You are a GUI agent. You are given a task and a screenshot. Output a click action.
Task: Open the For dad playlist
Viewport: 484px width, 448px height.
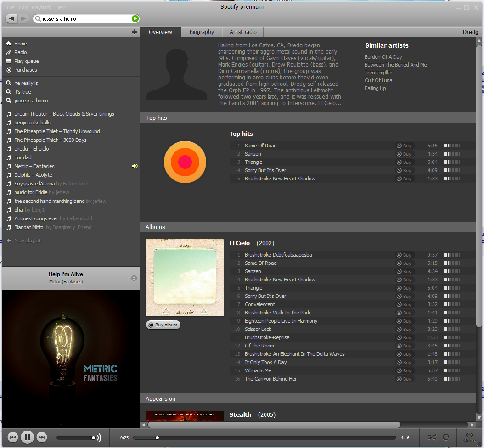23,157
